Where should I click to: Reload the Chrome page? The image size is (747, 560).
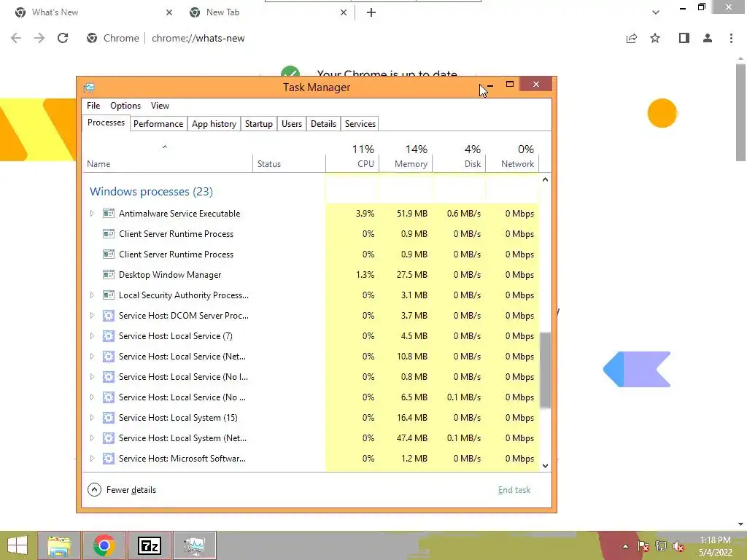click(63, 38)
